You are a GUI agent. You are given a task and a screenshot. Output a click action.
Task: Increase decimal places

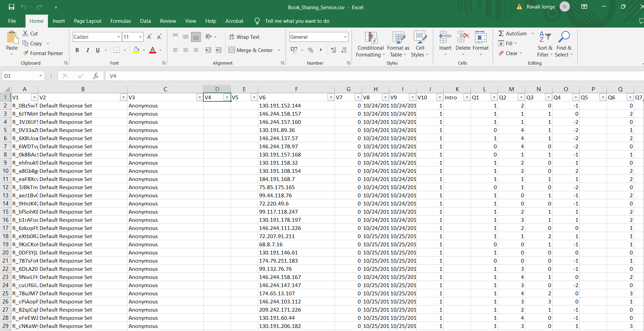click(334, 50)
